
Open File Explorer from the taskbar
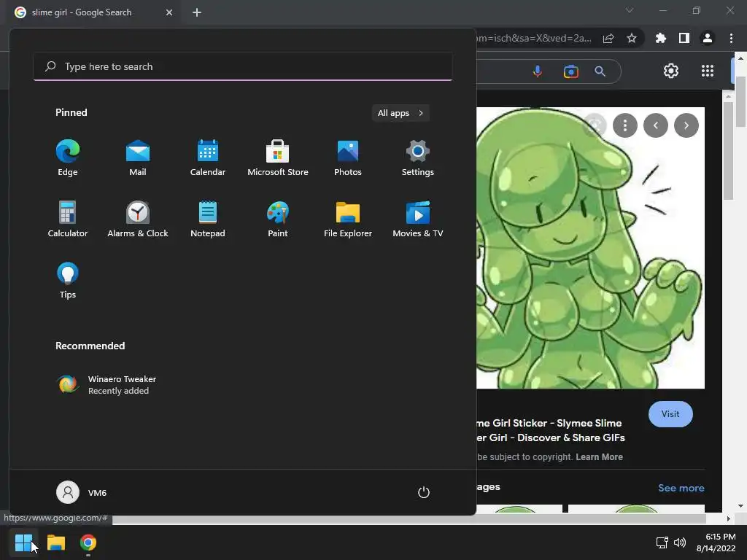click(x=56, y=542)
